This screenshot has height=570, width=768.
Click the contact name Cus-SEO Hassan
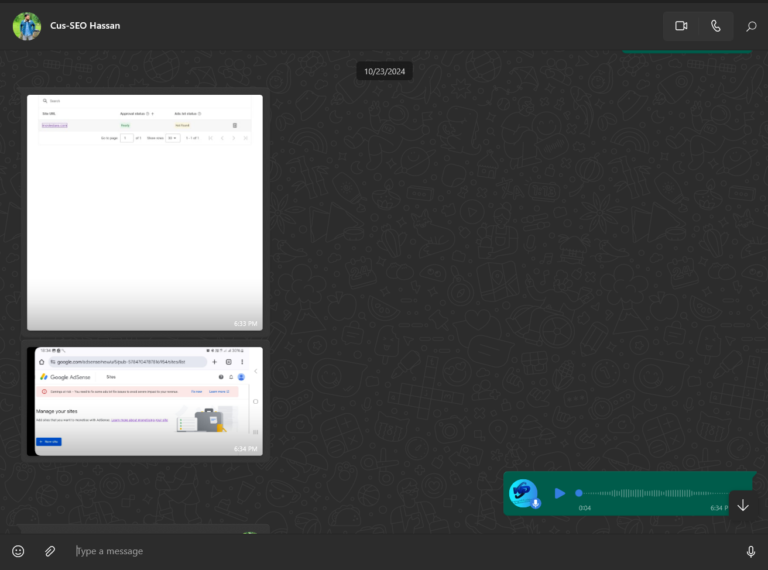(85, 25)
